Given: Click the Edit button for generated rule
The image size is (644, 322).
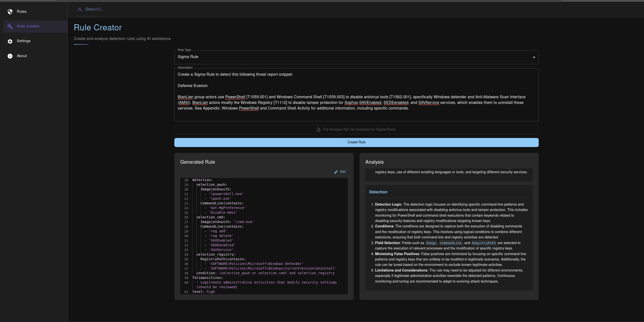Looking at the screenshot, I should coord(343,172).
